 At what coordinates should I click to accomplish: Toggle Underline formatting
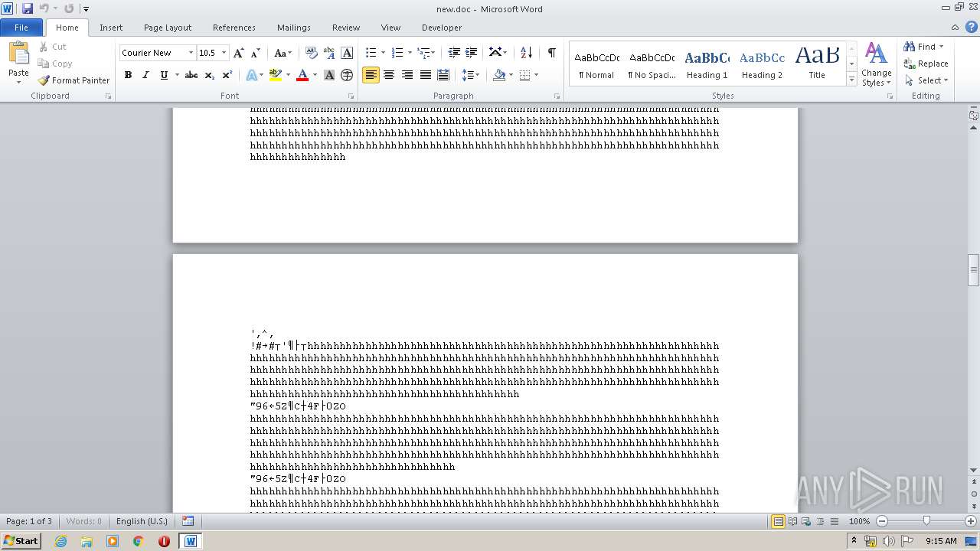coord(164,75)
